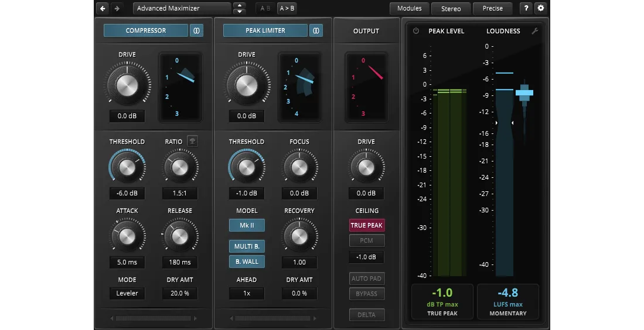Open the Ratio expander mode icon
This screenshot has width=644, height=330.
click(192, 142)
